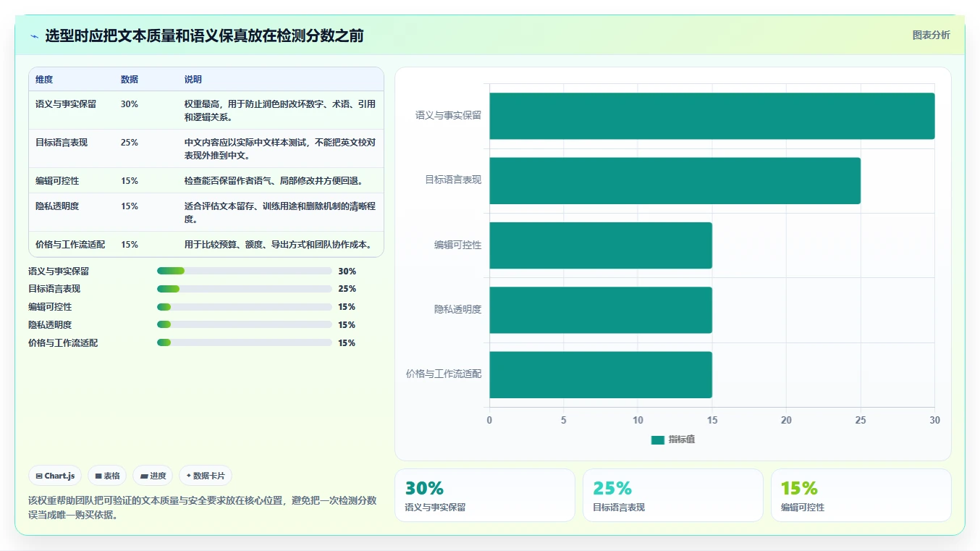Image resolution: width=980 pixels, height=551 pixels.
Task: Click the 目标语言表现 chart axis label
Action: pos(453,180)
